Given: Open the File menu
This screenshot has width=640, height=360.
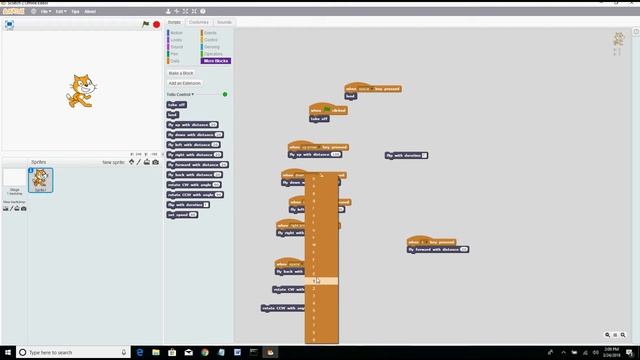Looking at the screenshot, I should pos(46,11).
